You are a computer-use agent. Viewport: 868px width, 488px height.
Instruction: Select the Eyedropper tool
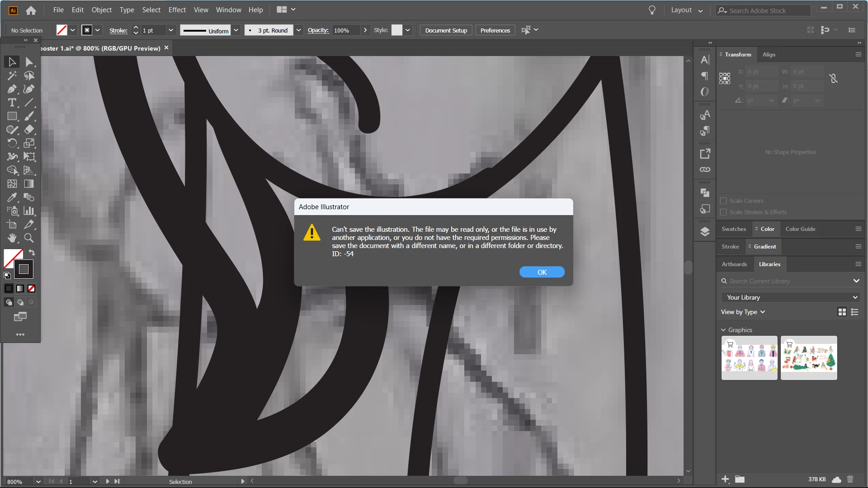(12, 197)
